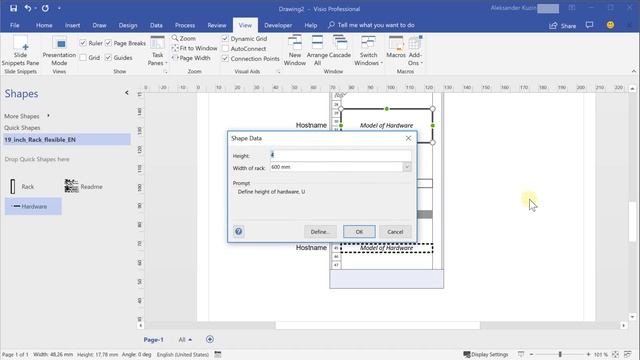Click the smiley feedback icon
This screenshot has height=360, width=640.
610,25
